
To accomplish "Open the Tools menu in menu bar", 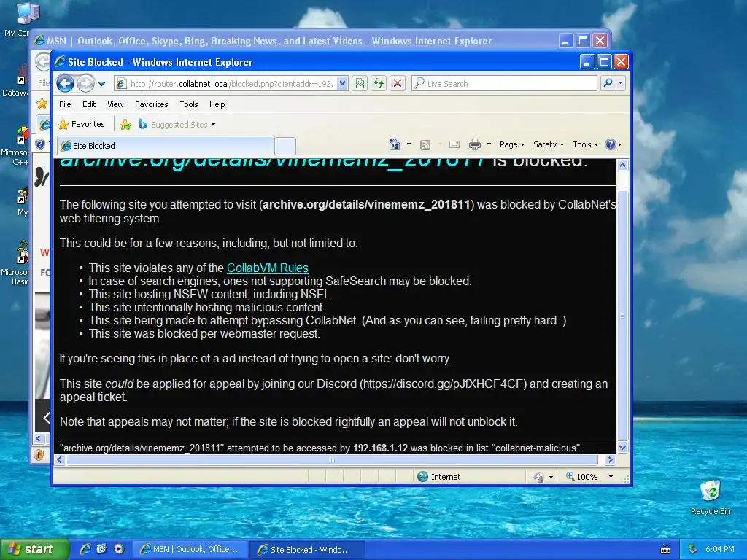I will click(x=189, y=104).
